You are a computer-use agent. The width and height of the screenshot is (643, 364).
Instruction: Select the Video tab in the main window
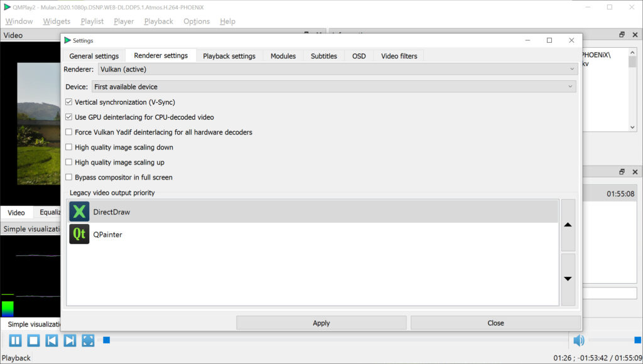tap(16, 212)
